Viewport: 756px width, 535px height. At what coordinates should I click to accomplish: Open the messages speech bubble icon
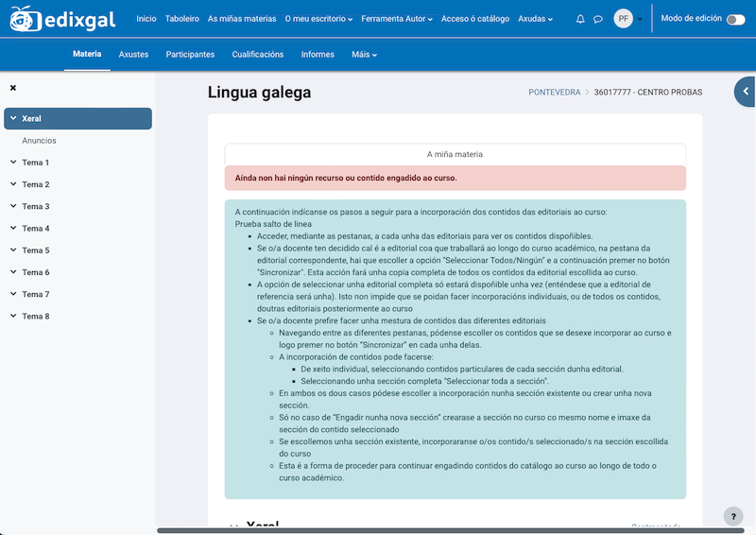598,19
